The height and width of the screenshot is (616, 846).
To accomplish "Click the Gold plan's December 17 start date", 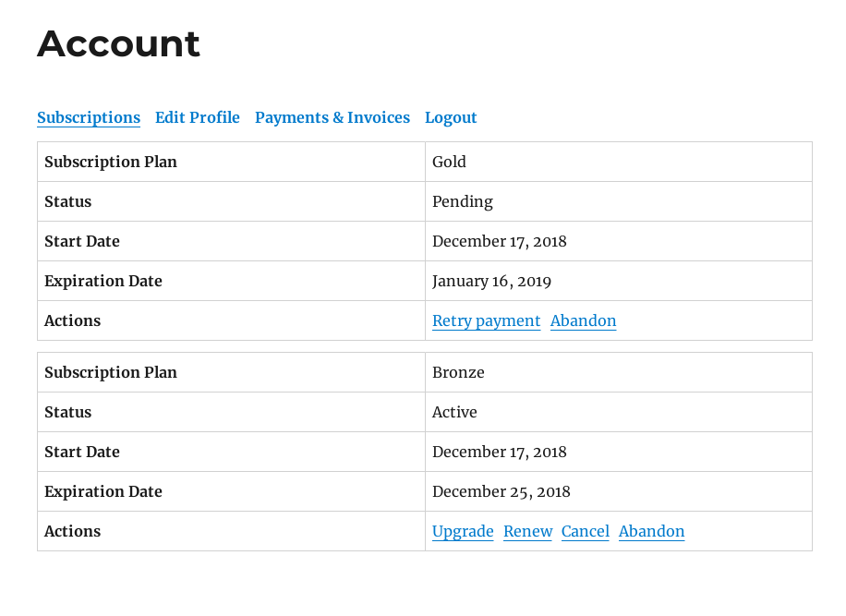I will [499, 241].
